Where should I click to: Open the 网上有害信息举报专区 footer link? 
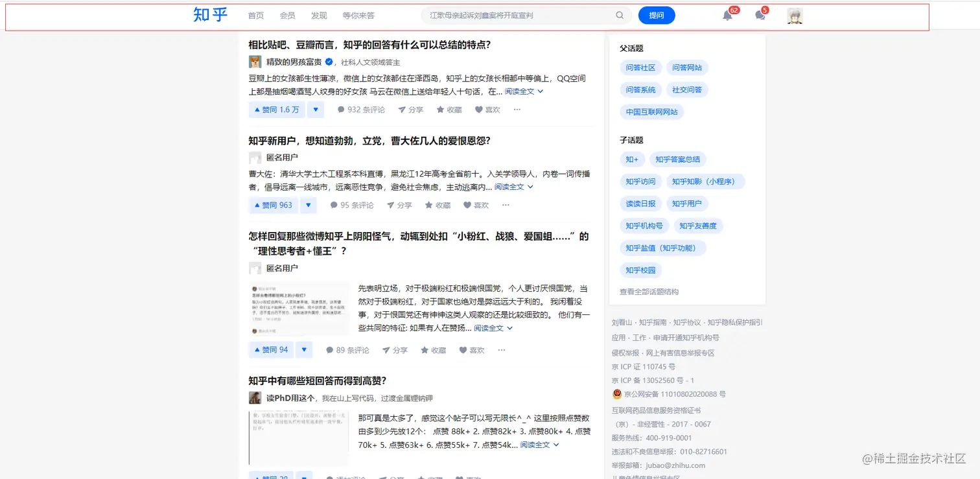coord(681,353)
